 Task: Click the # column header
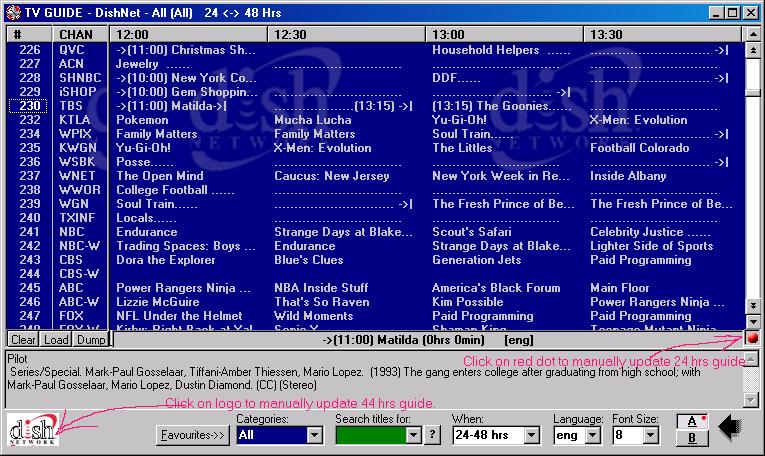[x=29, y=35]
